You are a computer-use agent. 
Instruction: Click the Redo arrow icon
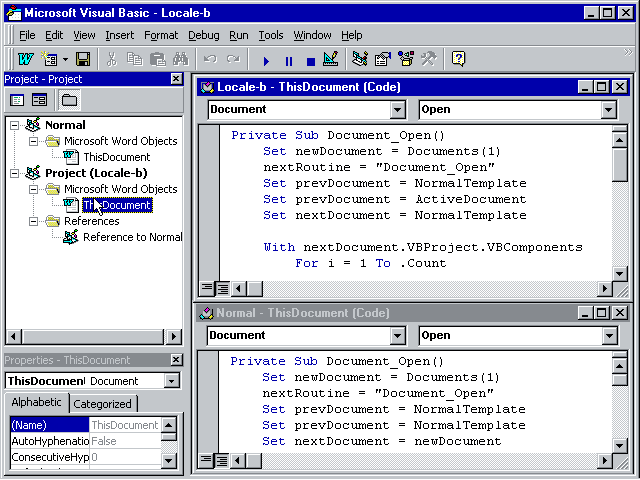point(233,59)
